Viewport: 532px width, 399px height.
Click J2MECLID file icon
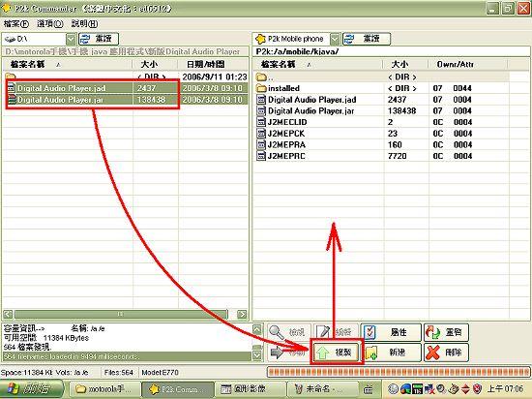click(x=261, y=122)
